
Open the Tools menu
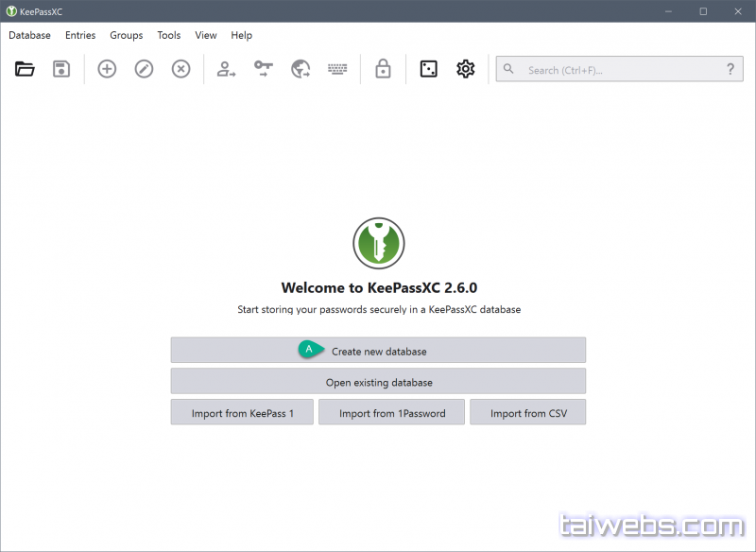pyautogui.click(x=169, y=35)
